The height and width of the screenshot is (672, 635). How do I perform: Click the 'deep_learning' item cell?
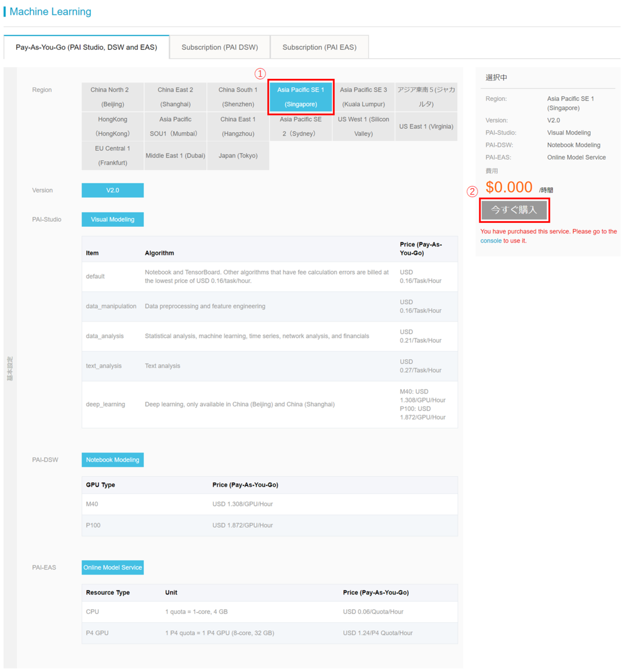point(105,404)
